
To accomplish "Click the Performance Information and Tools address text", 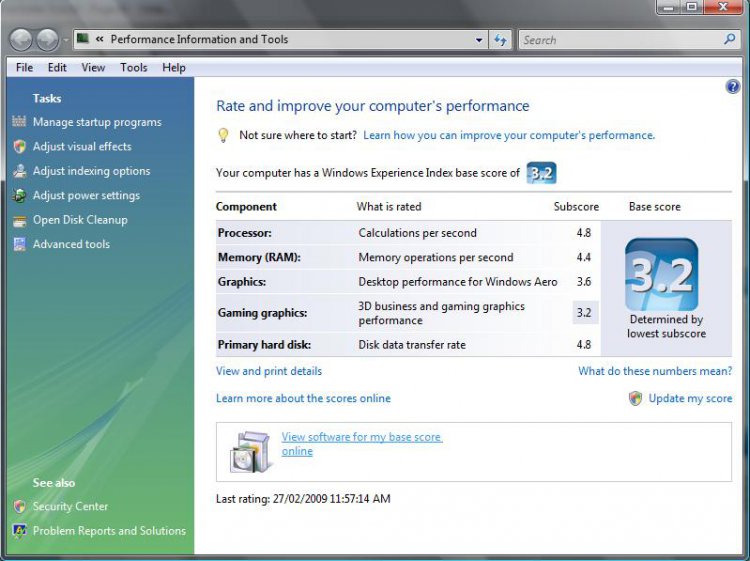I will (199, 39).
